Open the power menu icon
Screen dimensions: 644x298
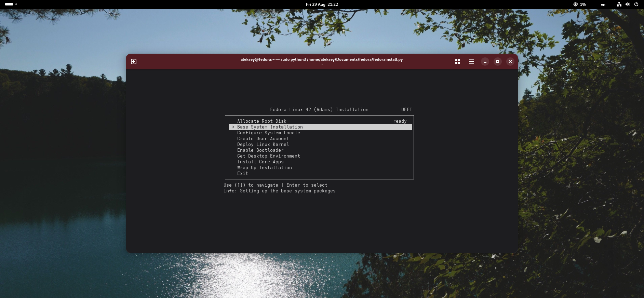pos(636,4)
